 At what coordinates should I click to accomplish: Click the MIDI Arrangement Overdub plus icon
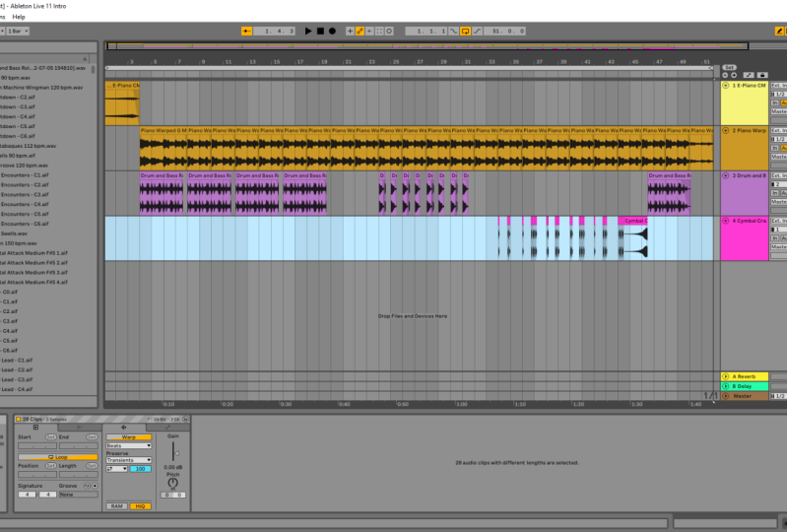coord(350,32)
